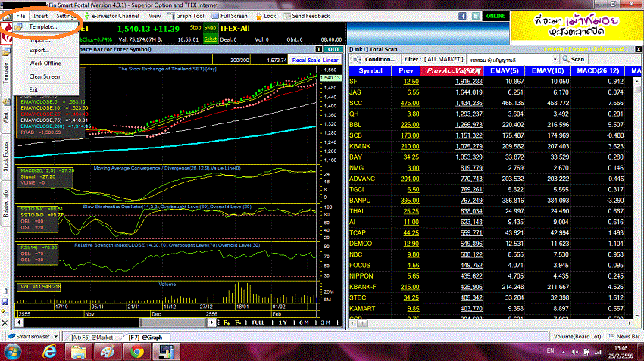
Task: Set chart range to FULL
Action: point(258,323)
